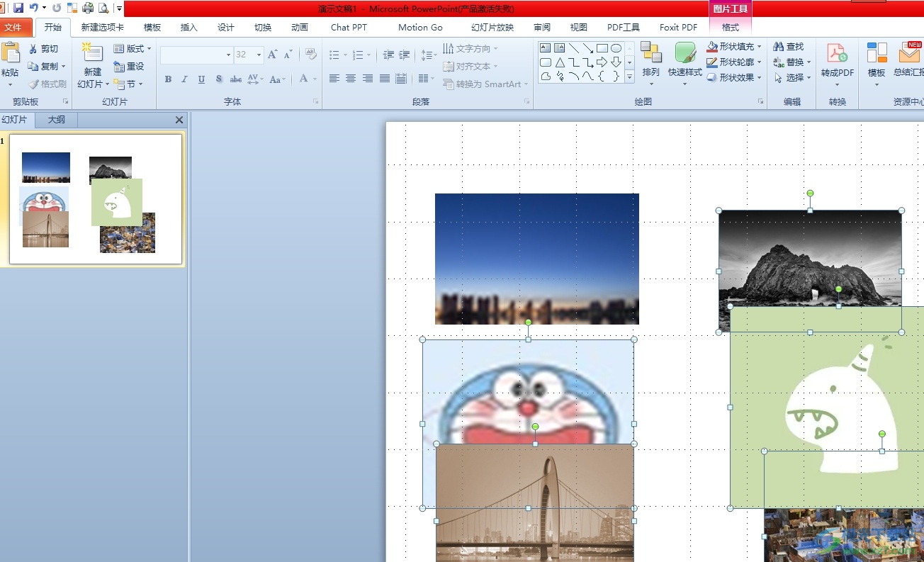Viewport: 924px width, 562px height.
Task: Select the black-and-white rock picture
Action: pyautogui.click(x=810, y=258)
